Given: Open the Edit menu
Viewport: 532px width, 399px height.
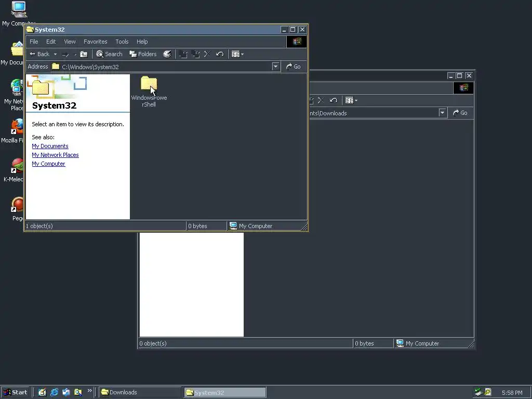Looking at the screenshot, I should click(x=51, y=42).
